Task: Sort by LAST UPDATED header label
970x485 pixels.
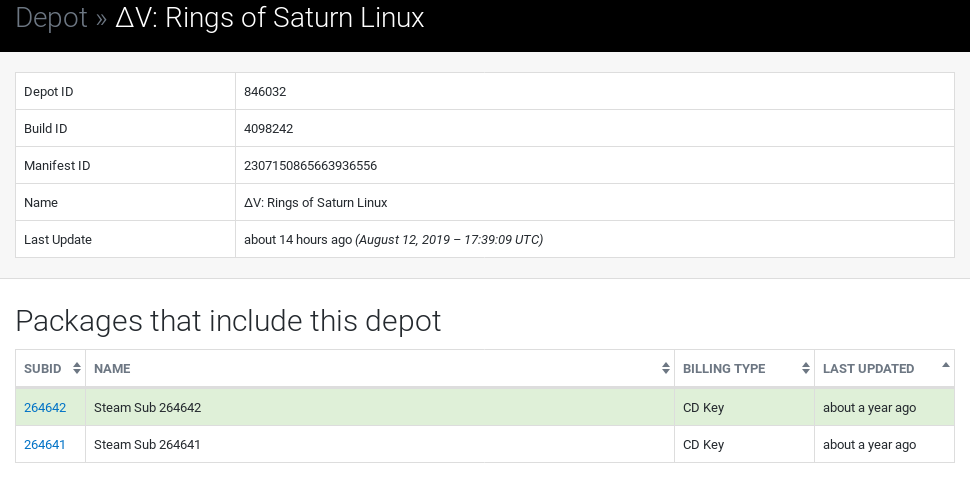Action: [868, 369]
